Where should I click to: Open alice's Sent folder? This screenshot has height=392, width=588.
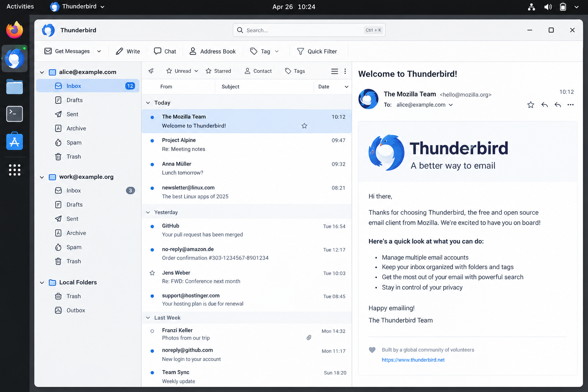[x=88, y=114]
